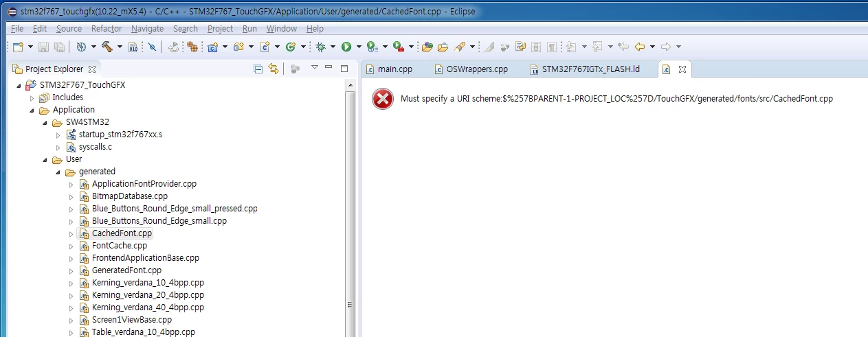Open dropdown arrow next to New icon

click(x=30, y=47)
